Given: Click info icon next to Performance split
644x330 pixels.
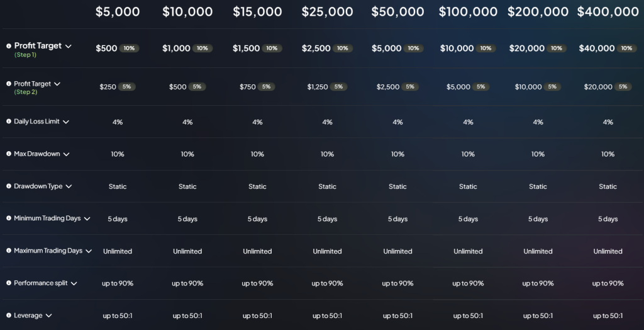Looking at the screenshot, I should [x=9, y=283].
